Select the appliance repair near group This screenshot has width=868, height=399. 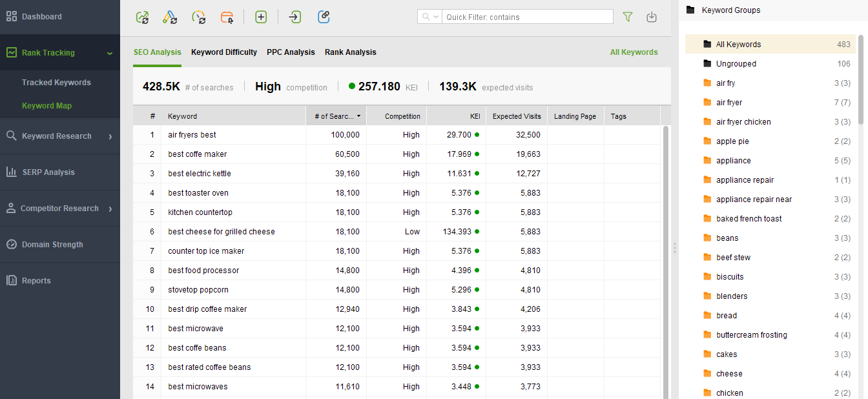(x=770, y=200)
